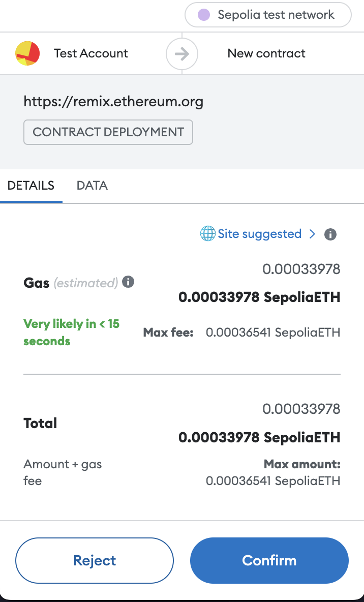Select the DETAILS tab
364x602 pixels.
click(31, 186)
